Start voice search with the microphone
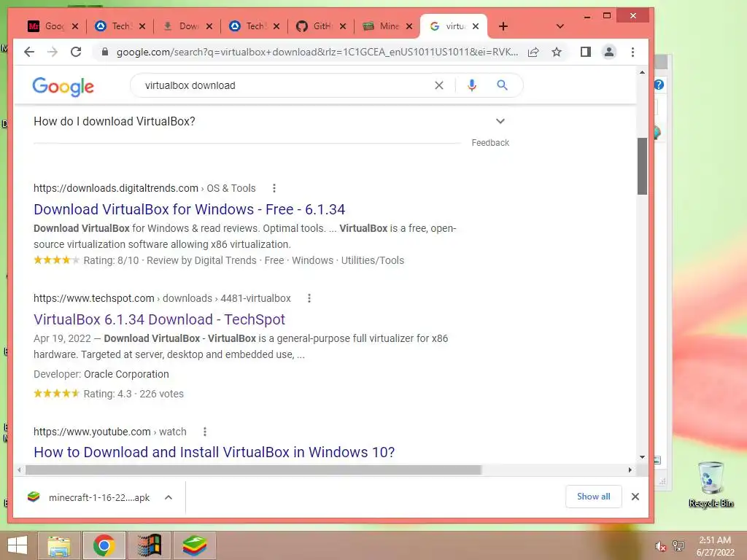 [472, 85]
